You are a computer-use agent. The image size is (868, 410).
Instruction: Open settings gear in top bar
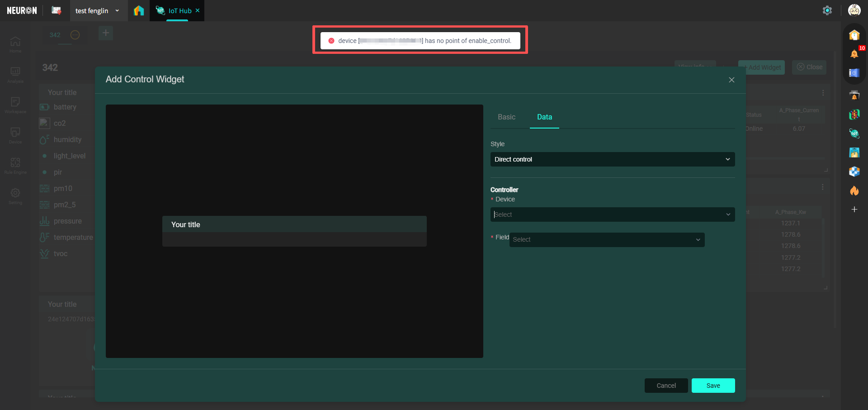pos(827,10)
